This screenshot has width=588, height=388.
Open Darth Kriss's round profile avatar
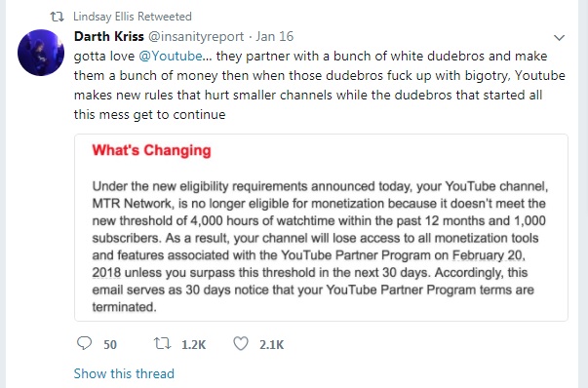[x=41, y=53]
